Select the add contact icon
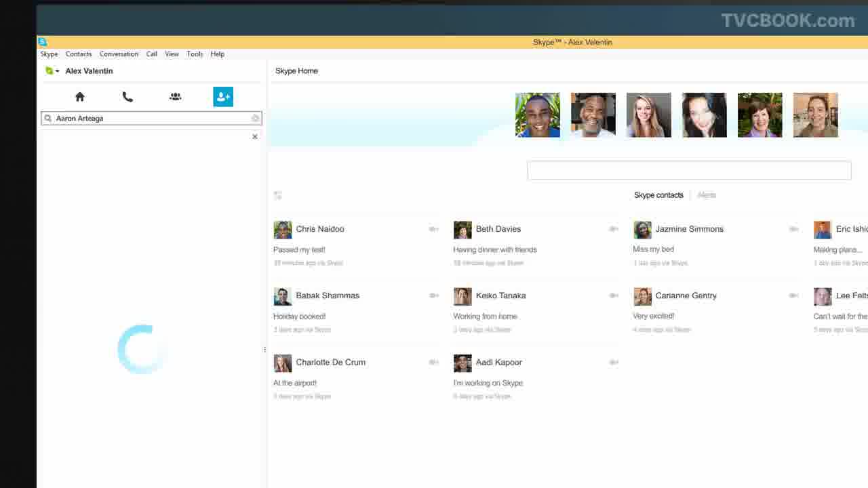Viewport: 868px width, 488px height. point(223,96)
